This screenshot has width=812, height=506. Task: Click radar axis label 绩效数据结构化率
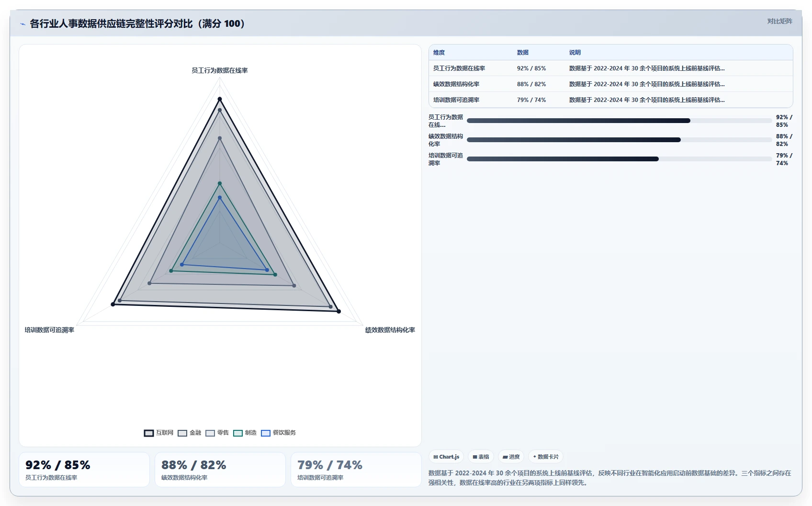[x=390, y=330]
